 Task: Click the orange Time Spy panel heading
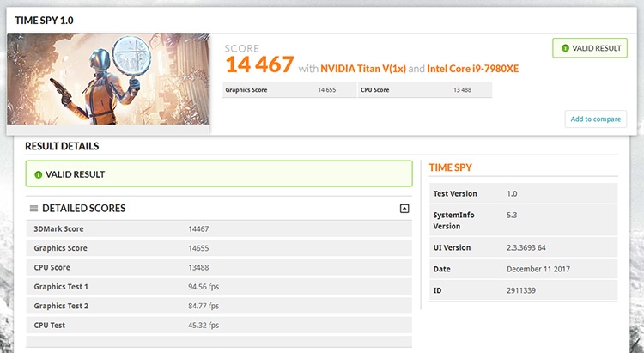(x=451, y=167)
